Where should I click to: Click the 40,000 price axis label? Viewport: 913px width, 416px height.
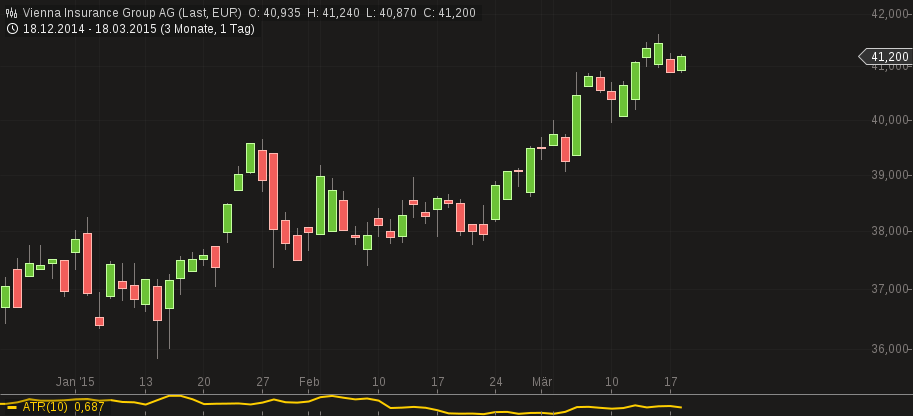(891, 119)
